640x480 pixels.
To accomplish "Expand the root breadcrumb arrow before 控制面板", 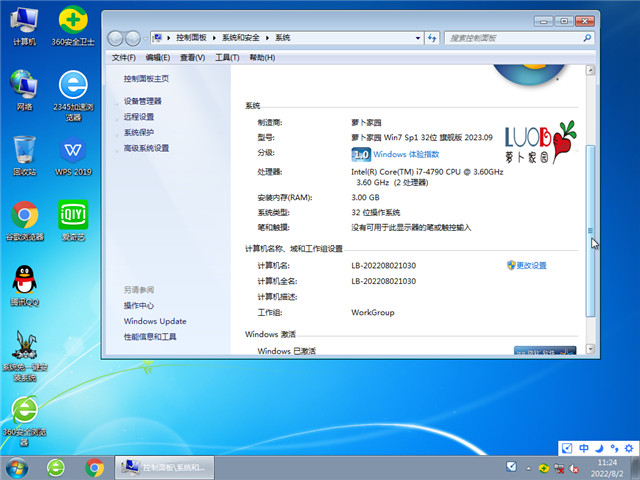I will tap(168, 38).
